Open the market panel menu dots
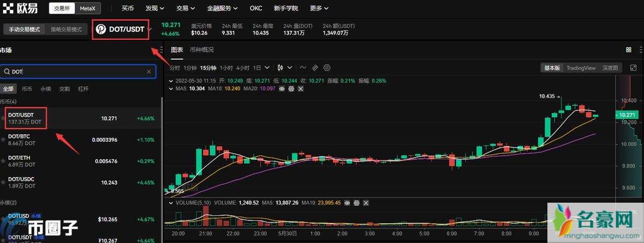Image resolution: width=644 pixels, height=243 pixels. [x=161, y=50]
